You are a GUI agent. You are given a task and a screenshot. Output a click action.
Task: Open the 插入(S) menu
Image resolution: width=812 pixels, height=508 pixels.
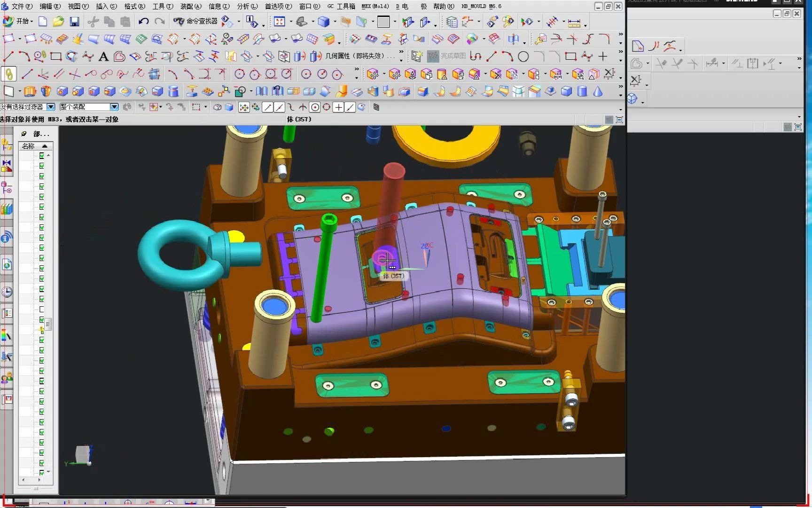point(107,7)
